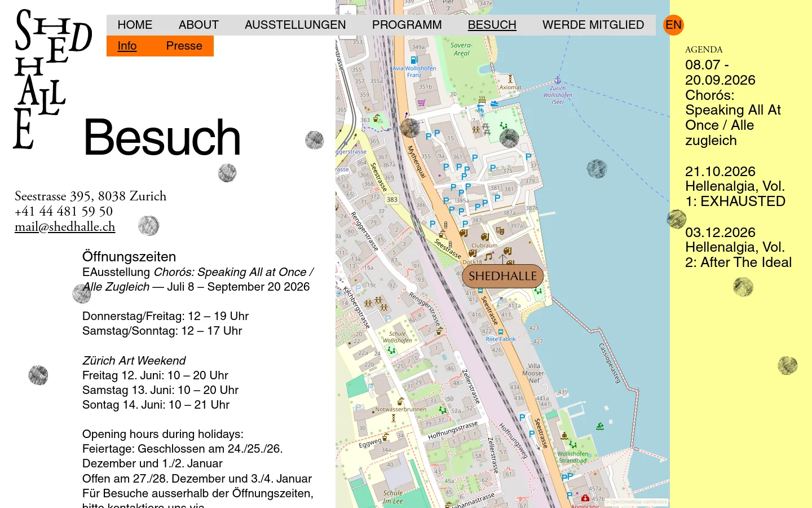
Task: Click the Zürich Art Weekend text
Action: [x=134, y=361]
